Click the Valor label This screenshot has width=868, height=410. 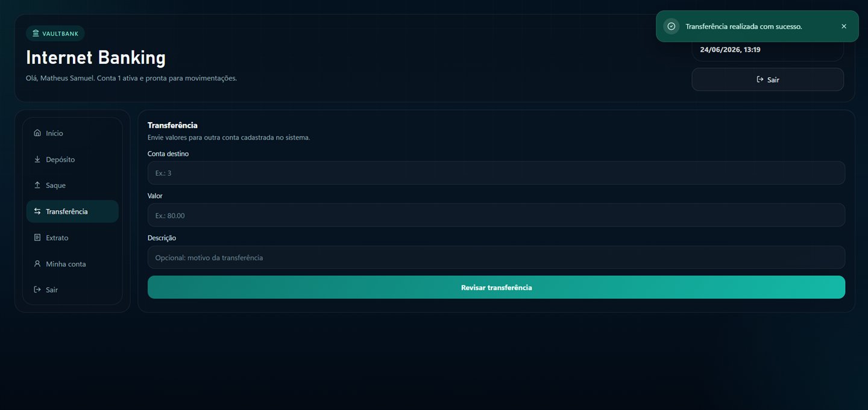coord(155,196)
